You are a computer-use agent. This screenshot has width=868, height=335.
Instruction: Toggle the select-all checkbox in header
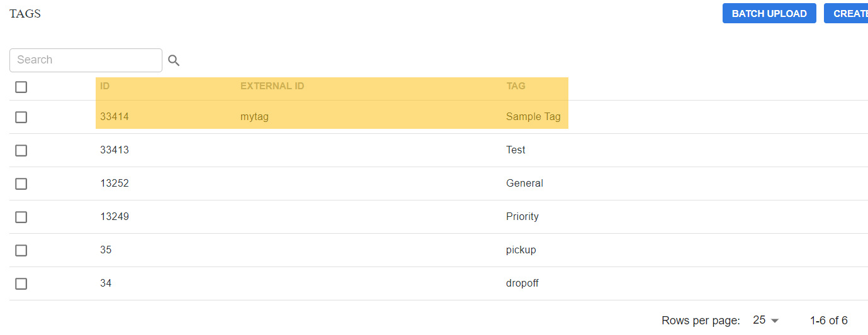pyautogui.click(x=21, y=87)
